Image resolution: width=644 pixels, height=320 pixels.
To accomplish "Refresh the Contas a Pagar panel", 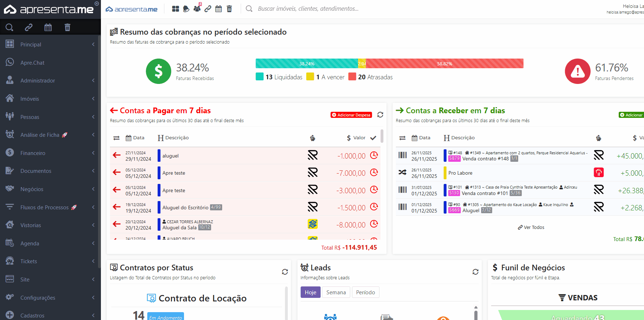I will (x=380, y=115).
